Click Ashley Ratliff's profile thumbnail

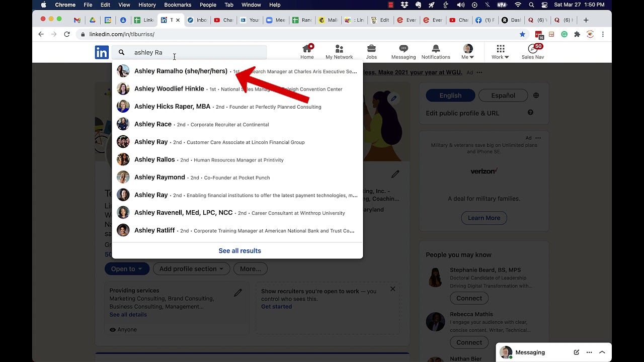click(x=123, y=230)
